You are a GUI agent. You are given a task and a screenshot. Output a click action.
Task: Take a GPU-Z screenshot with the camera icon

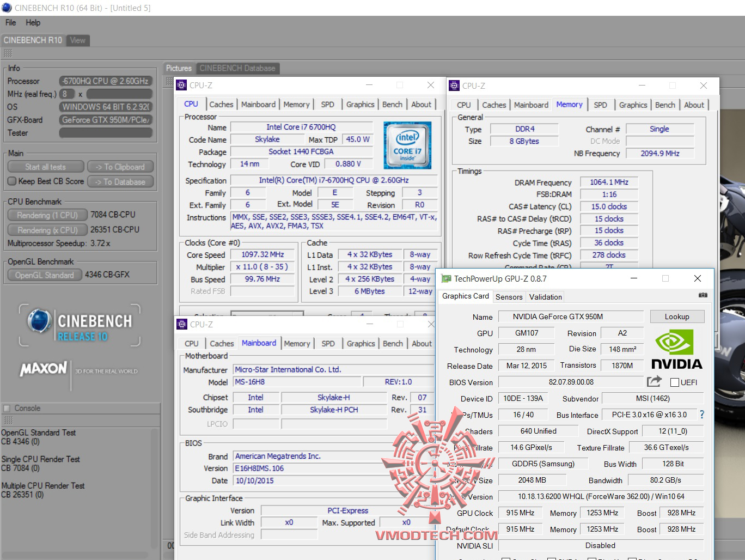(703, 295)
